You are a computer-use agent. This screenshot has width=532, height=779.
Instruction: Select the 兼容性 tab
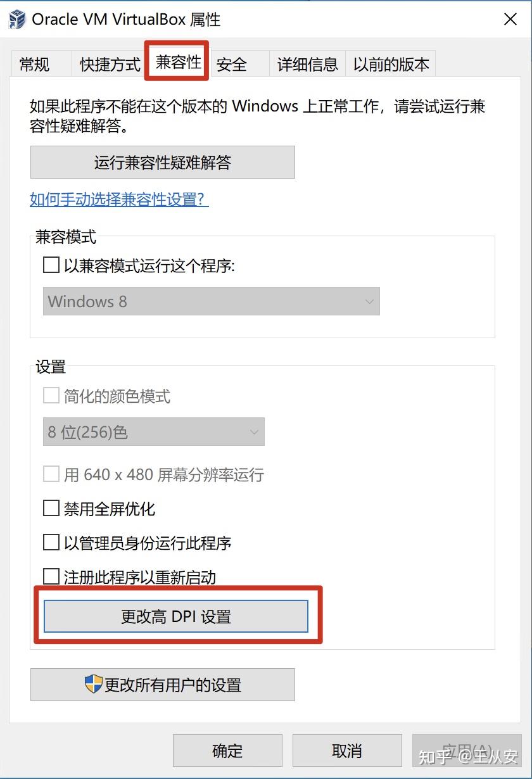[x=178, y=62]
